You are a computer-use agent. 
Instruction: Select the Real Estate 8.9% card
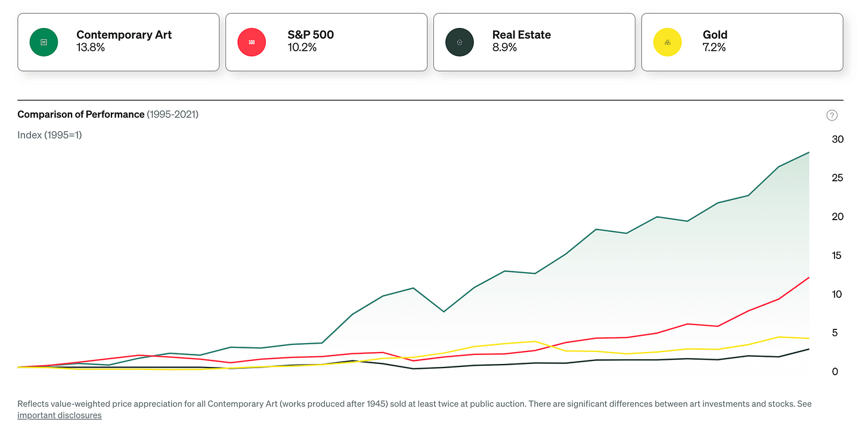tap(535, 42)
